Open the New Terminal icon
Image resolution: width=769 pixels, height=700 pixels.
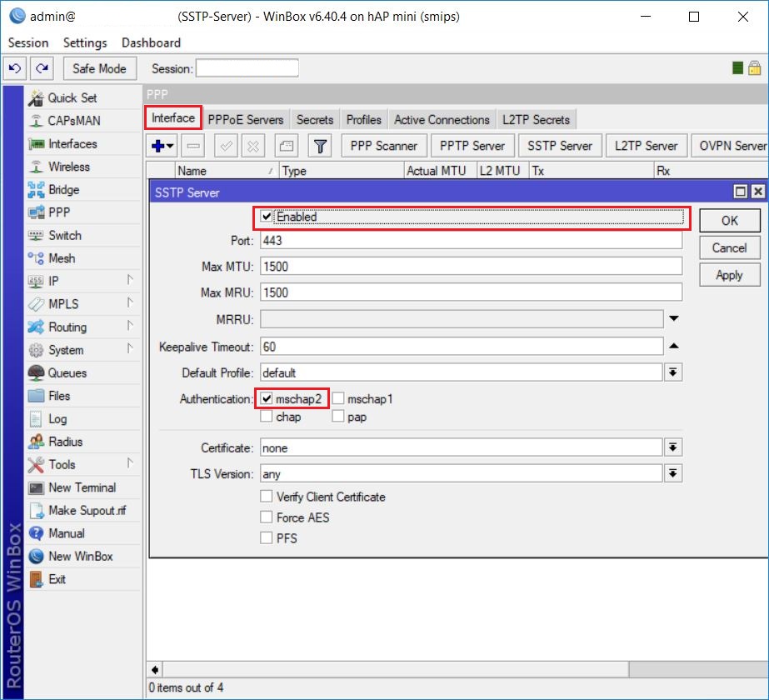pyautogui.click(x=36, y=487)
